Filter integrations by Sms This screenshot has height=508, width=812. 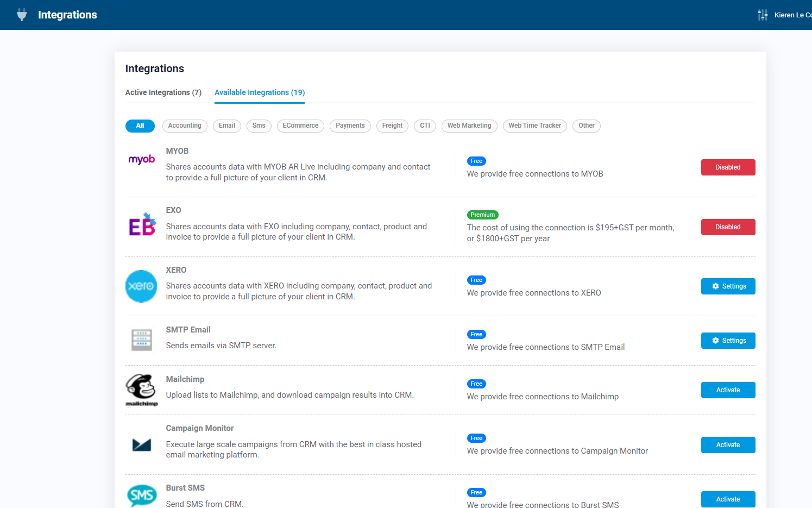tap(259, 126)
